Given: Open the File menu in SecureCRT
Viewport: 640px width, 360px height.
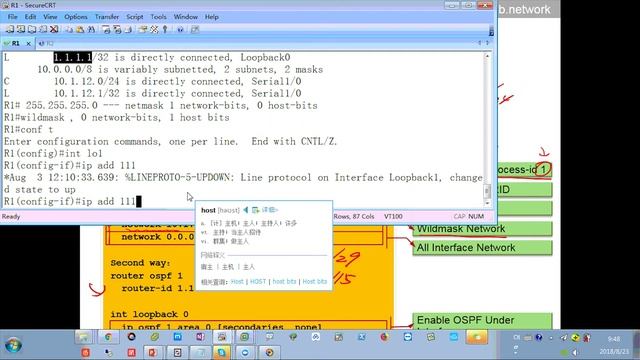Looking at the screenshot, I should pos(12,17).
